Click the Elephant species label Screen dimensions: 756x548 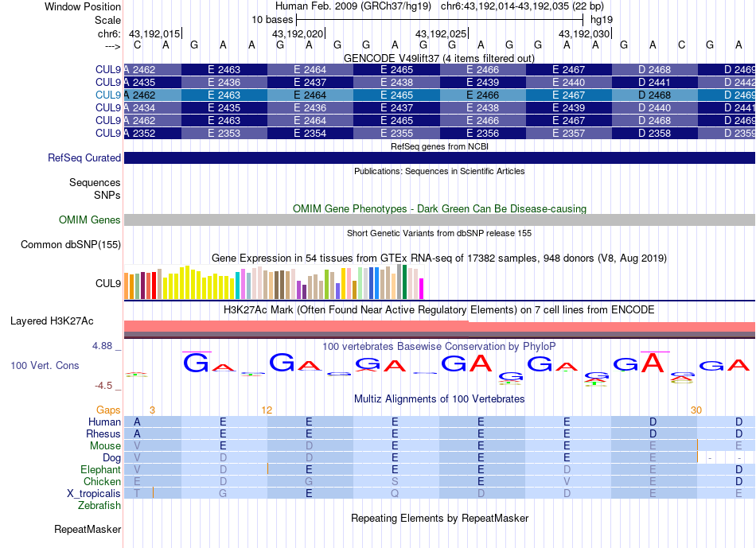[x=100, y=469]
